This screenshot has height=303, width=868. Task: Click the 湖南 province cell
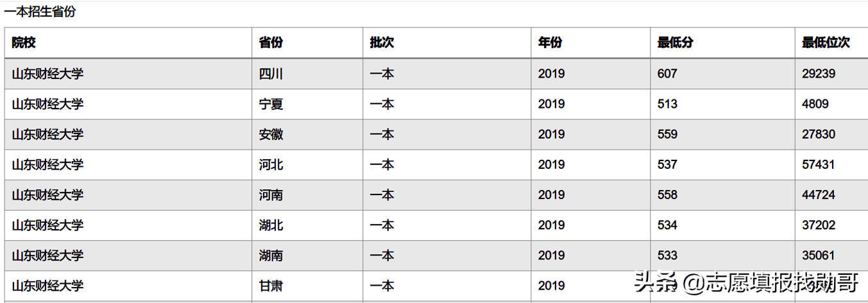(271, 255)
